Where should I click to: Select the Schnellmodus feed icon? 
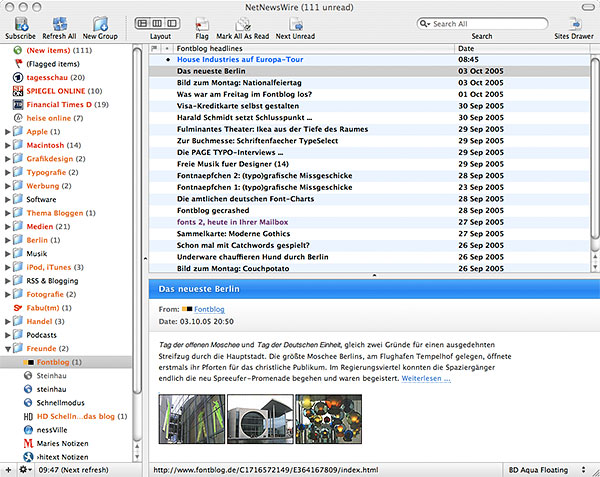(28, 403)
